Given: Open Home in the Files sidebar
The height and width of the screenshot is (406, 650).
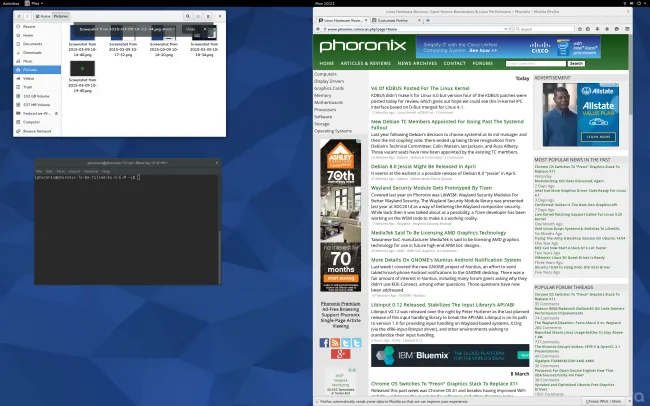Looking at the screenshot, I should pos(37,35).
